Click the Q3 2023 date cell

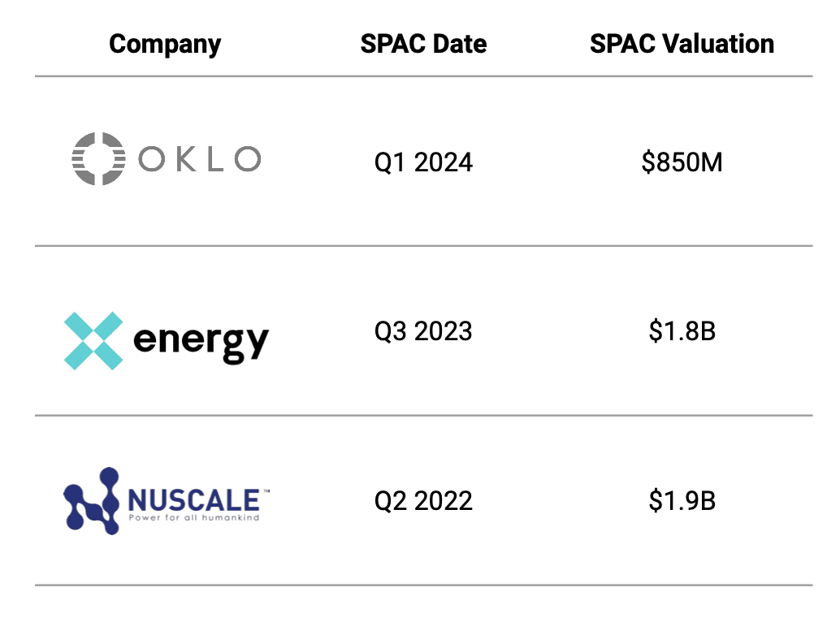click(x=423, y=331)
